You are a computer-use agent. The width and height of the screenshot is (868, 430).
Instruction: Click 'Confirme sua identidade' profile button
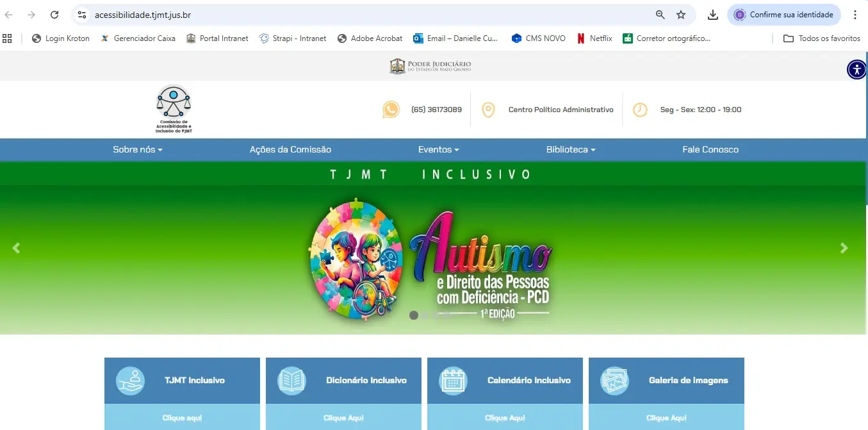784,15
